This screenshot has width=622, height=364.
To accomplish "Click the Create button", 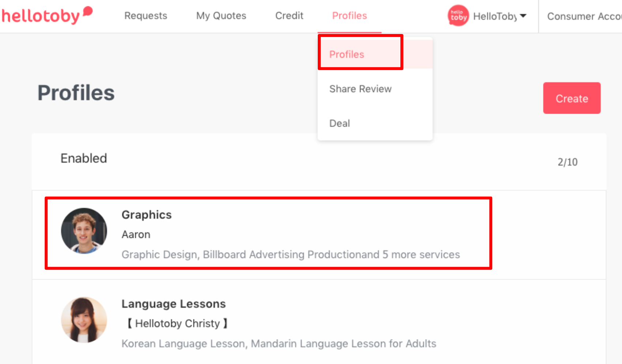I will coord(572,98).
